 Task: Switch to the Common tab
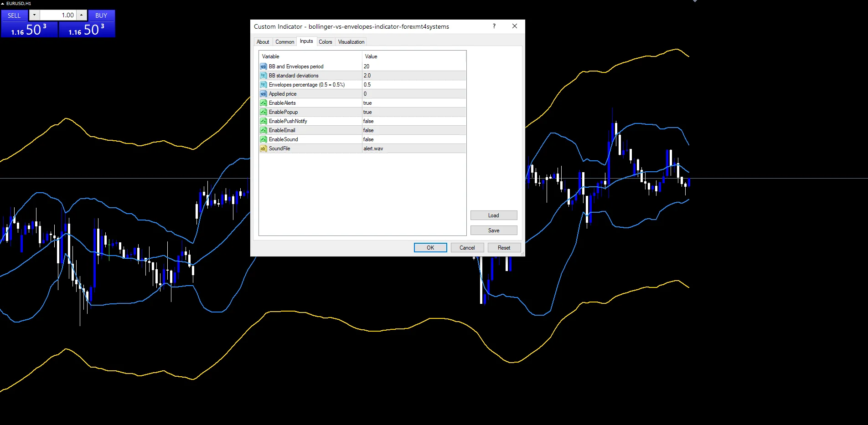pyautogui.click(x=284, y=42)
